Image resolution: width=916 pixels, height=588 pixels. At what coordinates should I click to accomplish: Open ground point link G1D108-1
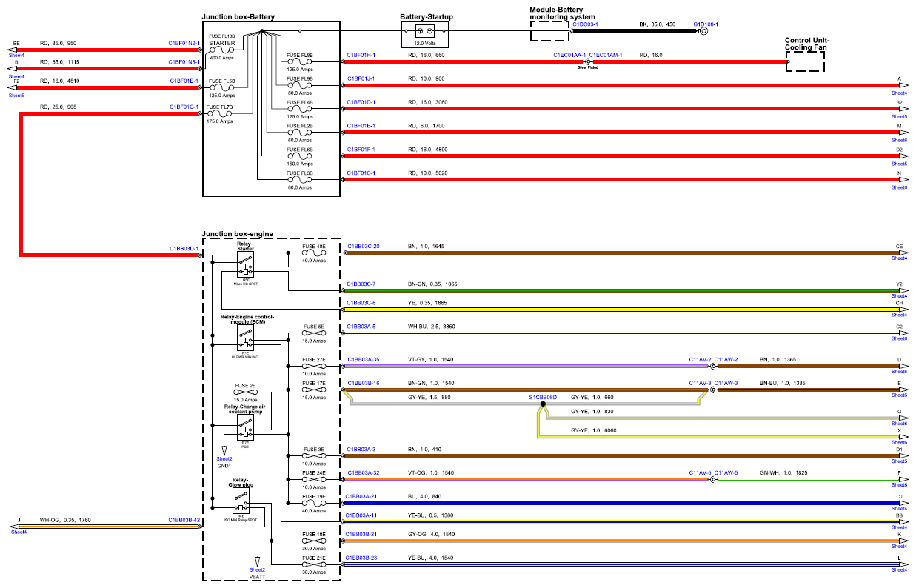tap(706, 24)
